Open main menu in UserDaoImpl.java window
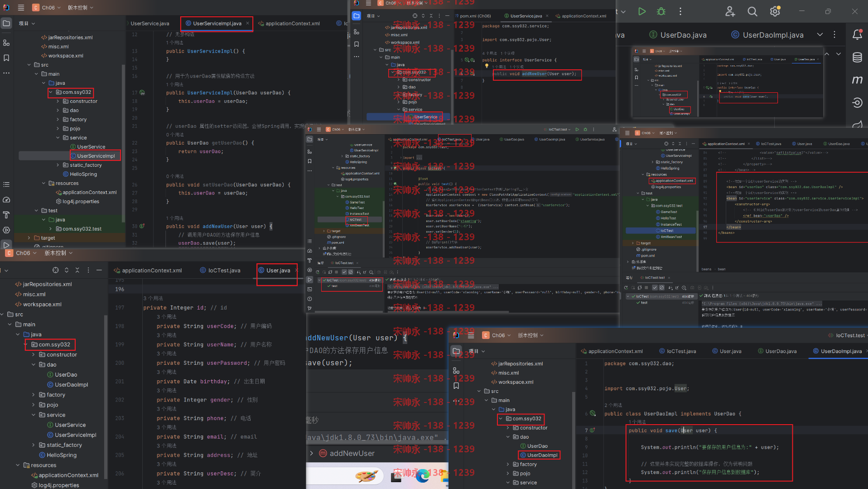The image size is (868, 489). coord(471,335)
